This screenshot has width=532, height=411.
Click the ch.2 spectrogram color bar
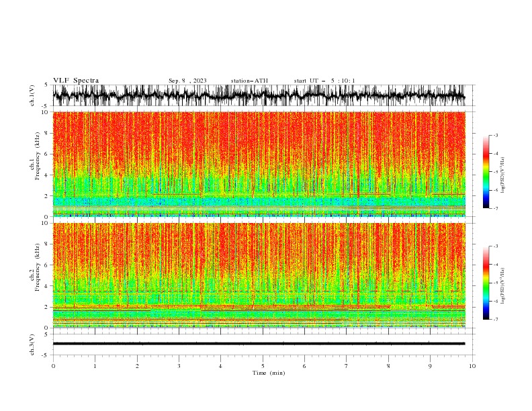point(486,283)
